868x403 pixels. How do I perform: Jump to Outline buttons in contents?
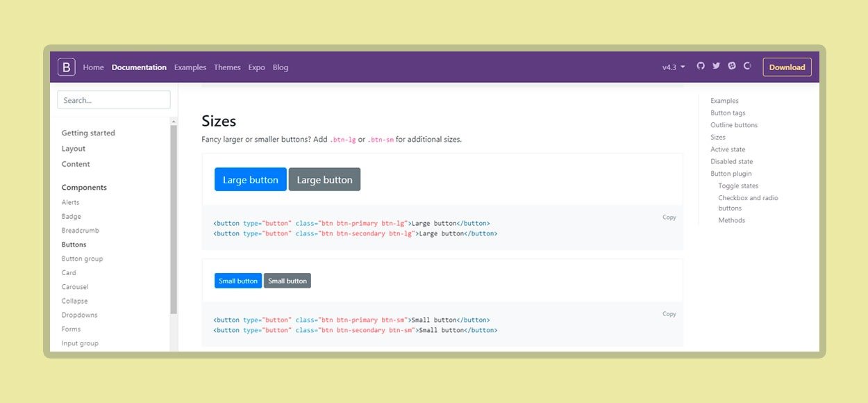click(x=733, y=125)
